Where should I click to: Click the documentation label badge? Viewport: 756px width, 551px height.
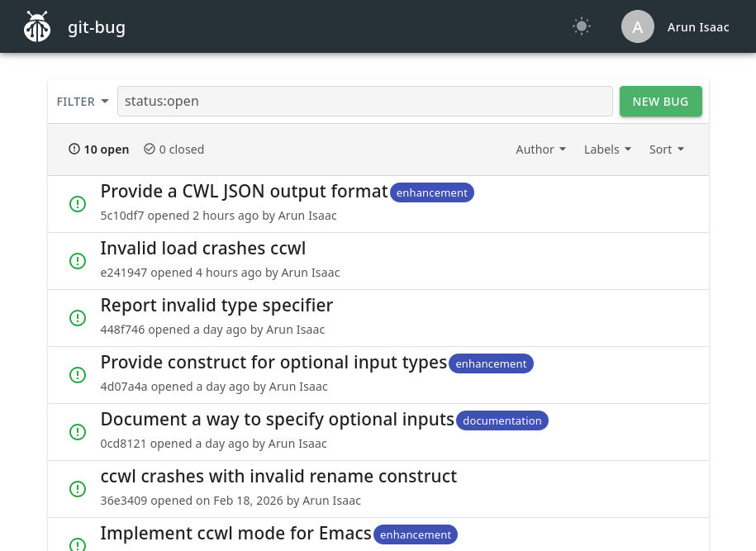[502, 420]
